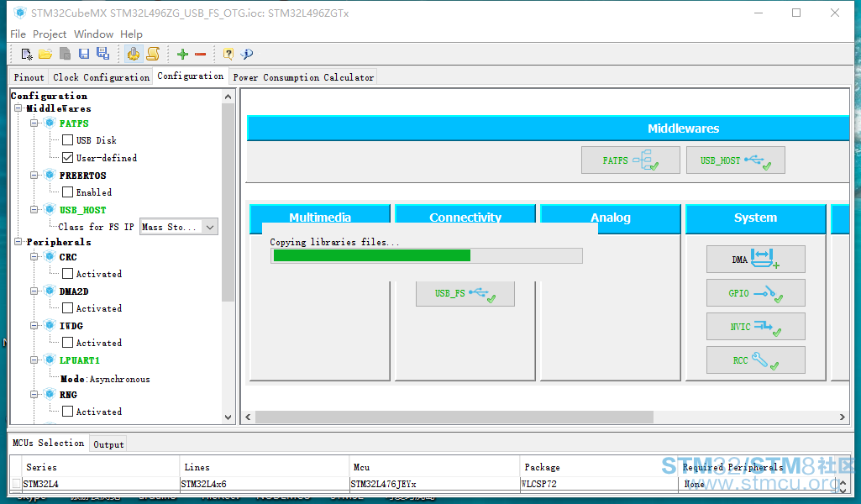
Task: Click the tree panel vertical scrollbar thumb
Action: [x=228, y=202]
